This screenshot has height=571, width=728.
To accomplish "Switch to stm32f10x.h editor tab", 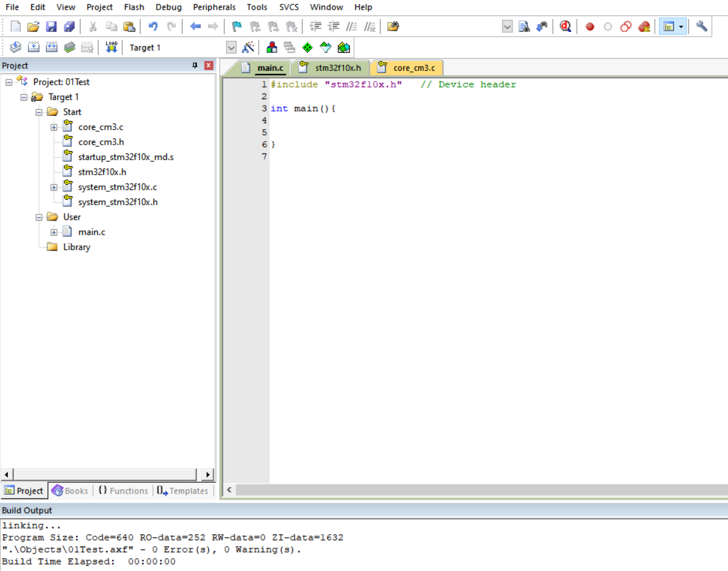I will (x=331, y=68).
